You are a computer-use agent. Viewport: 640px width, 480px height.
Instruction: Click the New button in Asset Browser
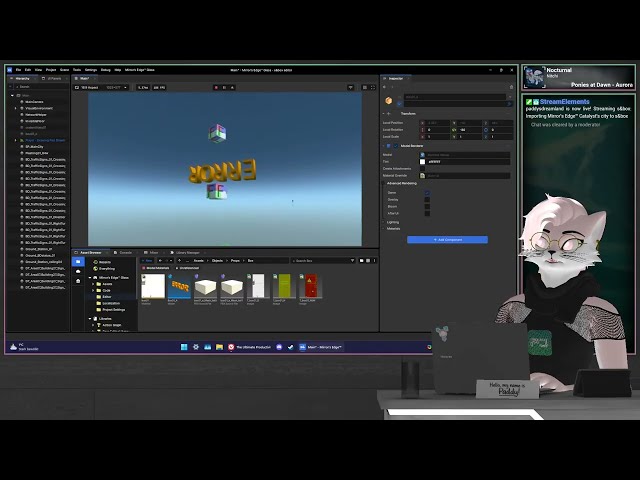148,260
